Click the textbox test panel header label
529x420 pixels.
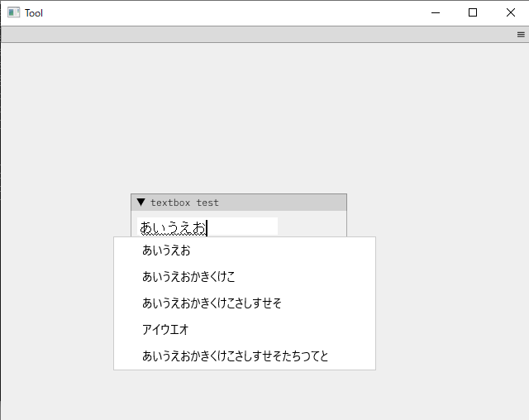[x=184, y=203]
